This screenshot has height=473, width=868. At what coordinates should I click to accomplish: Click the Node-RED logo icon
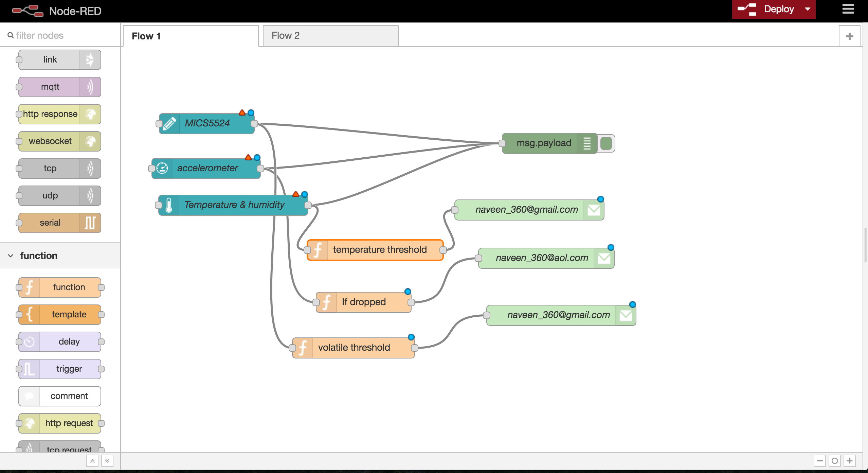(28, 11)
